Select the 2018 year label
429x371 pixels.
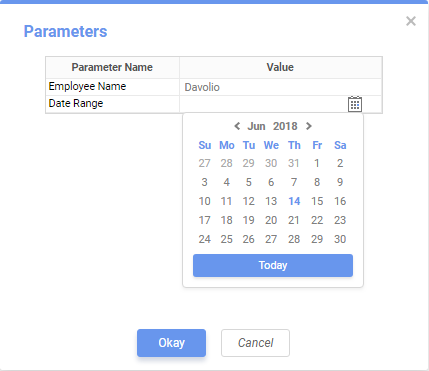click(285, 126)
